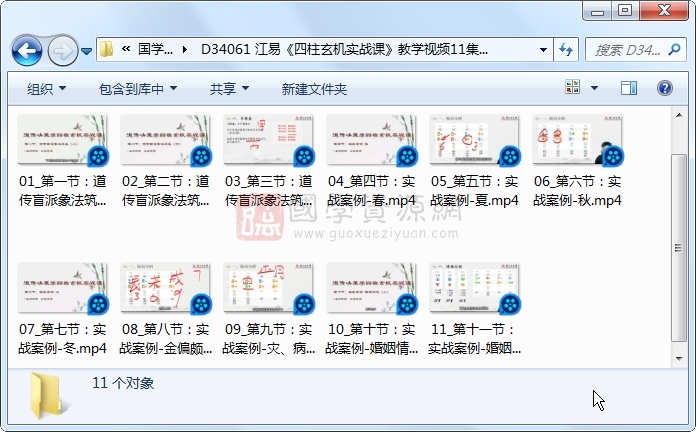Open the view options dropdown arrow
696x432 pixels.
(594, 88)
